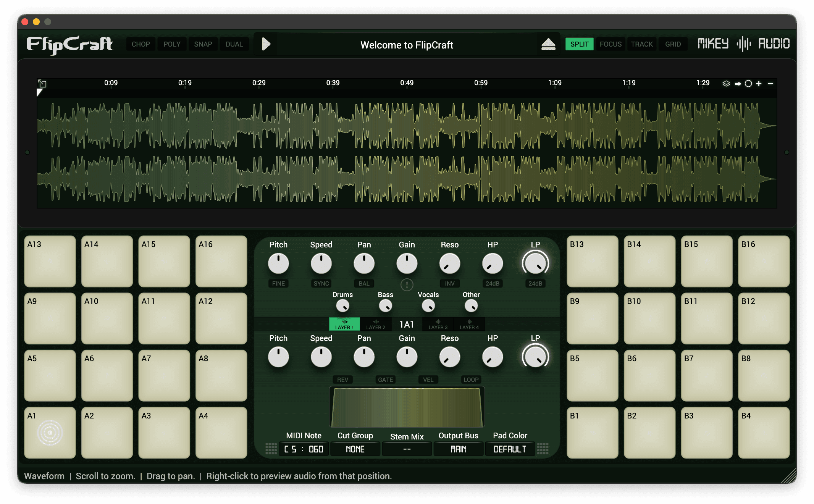
Task: Click the right arrow icon above waveform
Action: [738, 84]
